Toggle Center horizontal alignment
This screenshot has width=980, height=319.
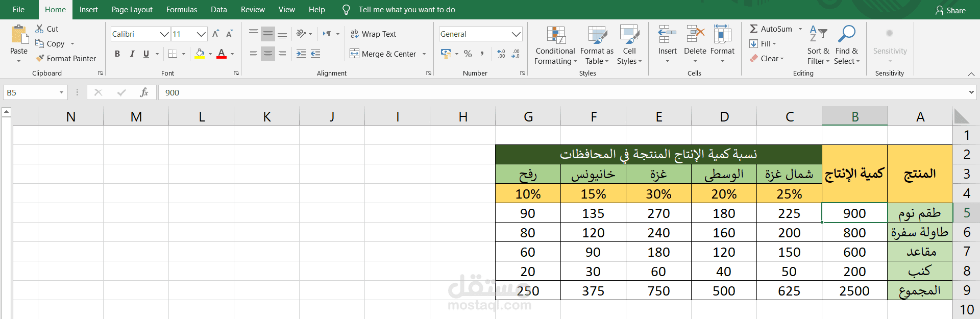[268, 54]
